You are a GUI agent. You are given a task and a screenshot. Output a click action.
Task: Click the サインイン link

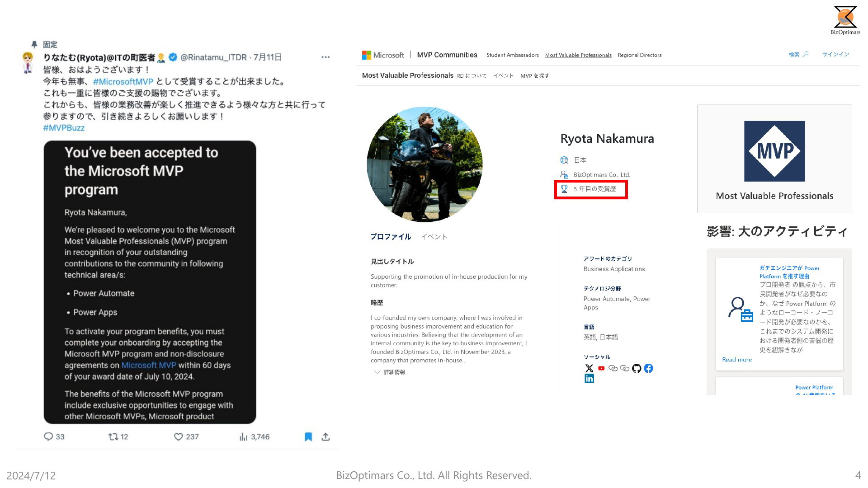[x=835, y=54]
